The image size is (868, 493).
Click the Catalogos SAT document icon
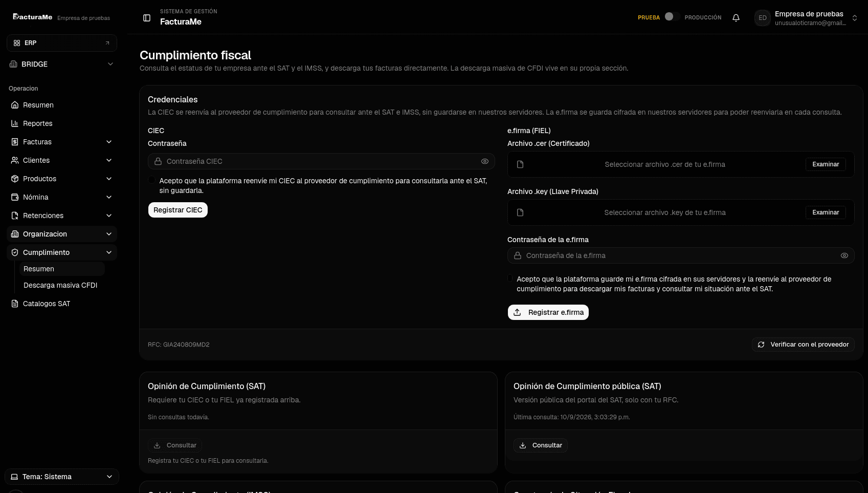click(15, 304)
